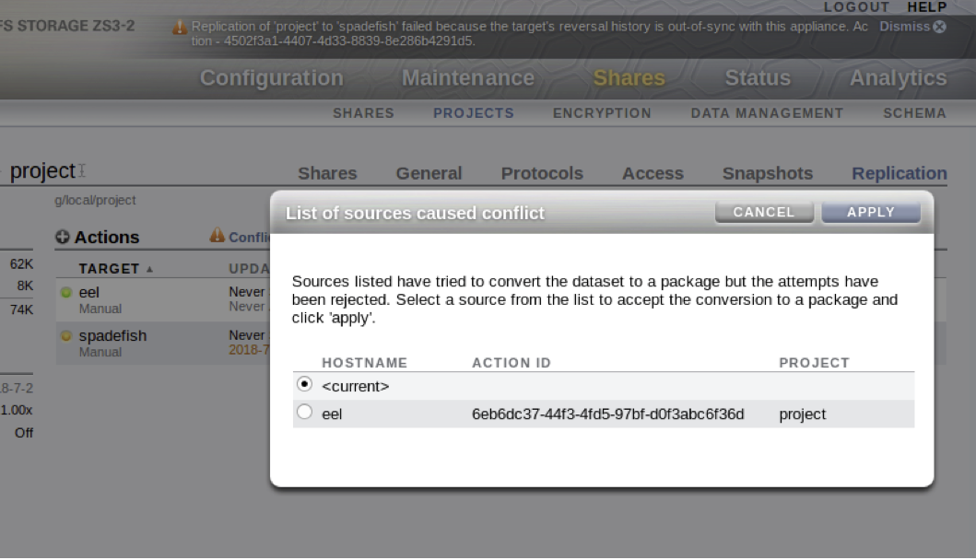Click the alert banner warning icon
This screenshot has width=976, height=560.
pyautogui.click(x=180, y=28)
